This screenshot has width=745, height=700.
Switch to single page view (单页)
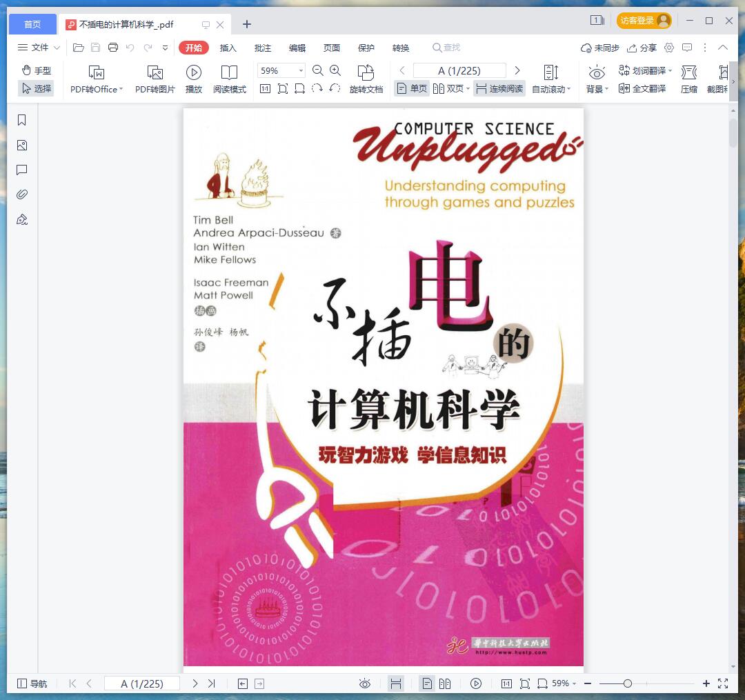pos(412,89)
